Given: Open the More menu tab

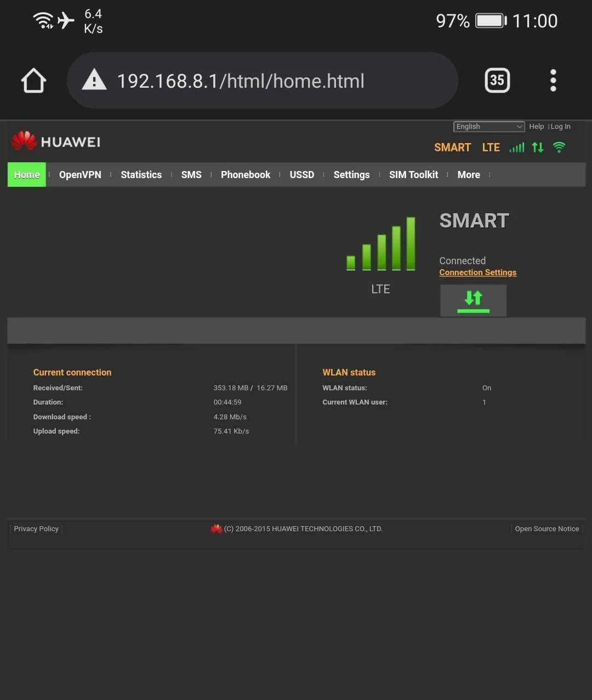Looking at the screenshot, I should pyautogui.click(x=469, y=174).
